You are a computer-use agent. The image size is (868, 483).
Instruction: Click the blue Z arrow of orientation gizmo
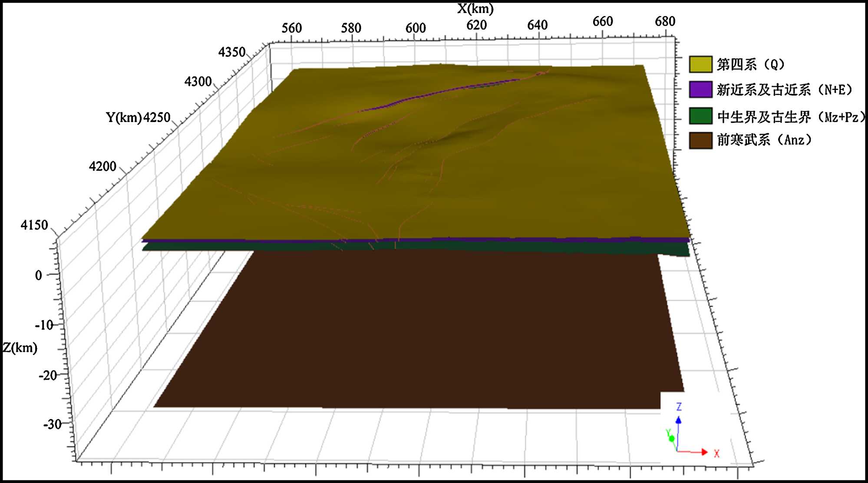[x=678, y=420]
